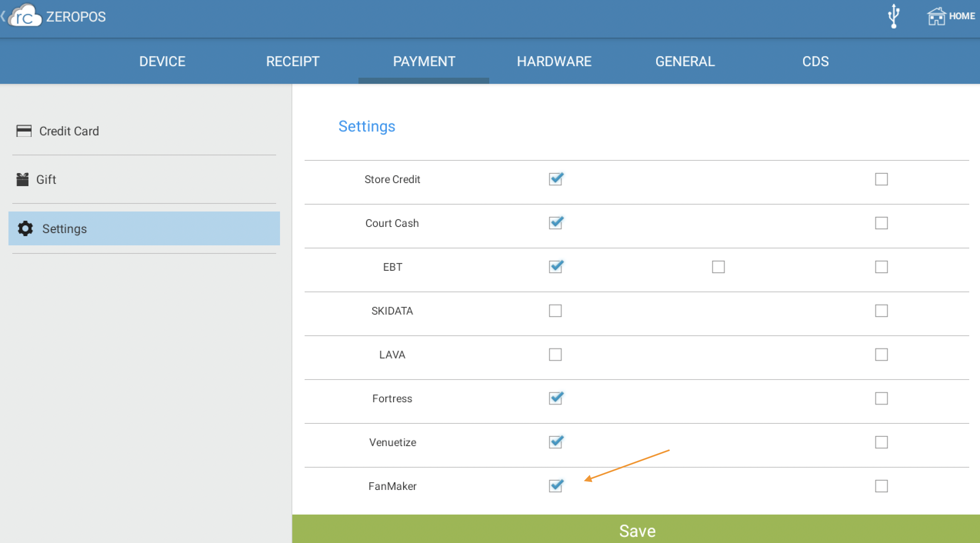Enable the SKIDATA first checkbox

[555, 311]
